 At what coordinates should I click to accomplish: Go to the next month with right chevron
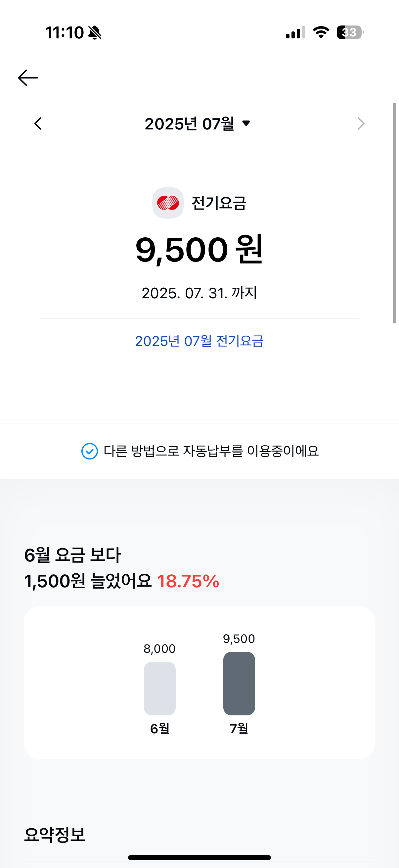pyautogui.click(x=361, y=124)
